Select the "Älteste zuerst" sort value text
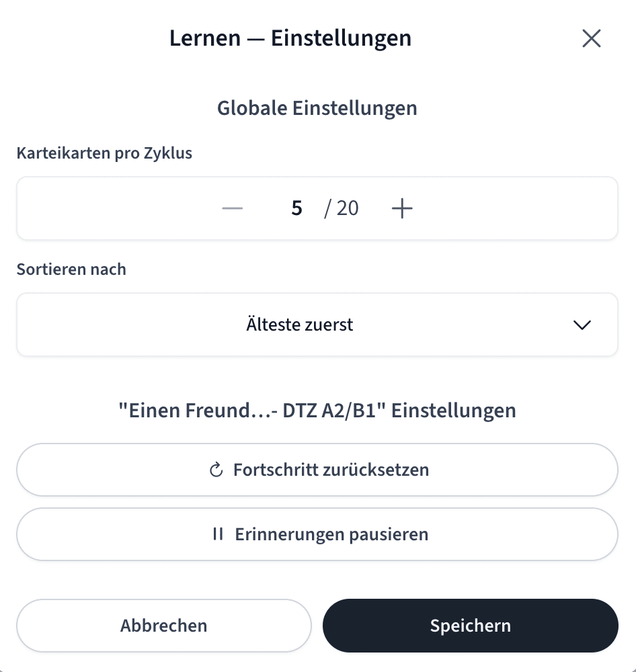 pyautogui.click(x=299, y=325)
